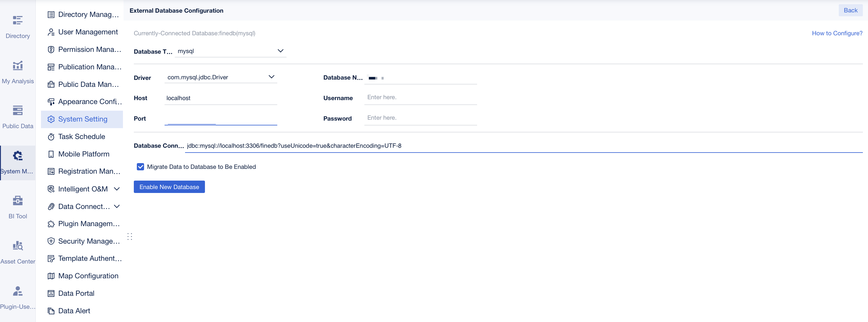Click the Enable New Database button
Viewport: 868px width, 322px height.
(x=169, y=186)
